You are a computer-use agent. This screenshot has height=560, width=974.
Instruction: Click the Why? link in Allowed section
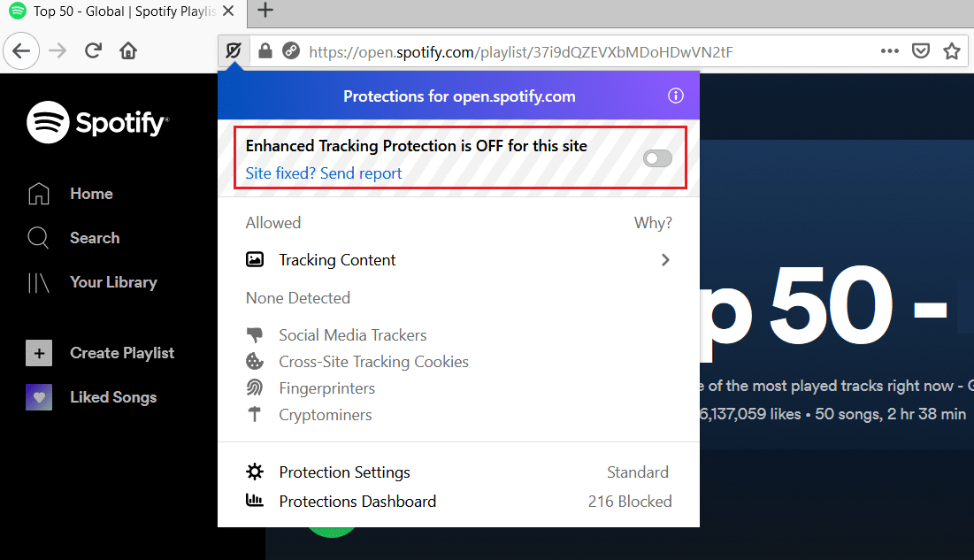pyautogui.click(x=653, y=222)
